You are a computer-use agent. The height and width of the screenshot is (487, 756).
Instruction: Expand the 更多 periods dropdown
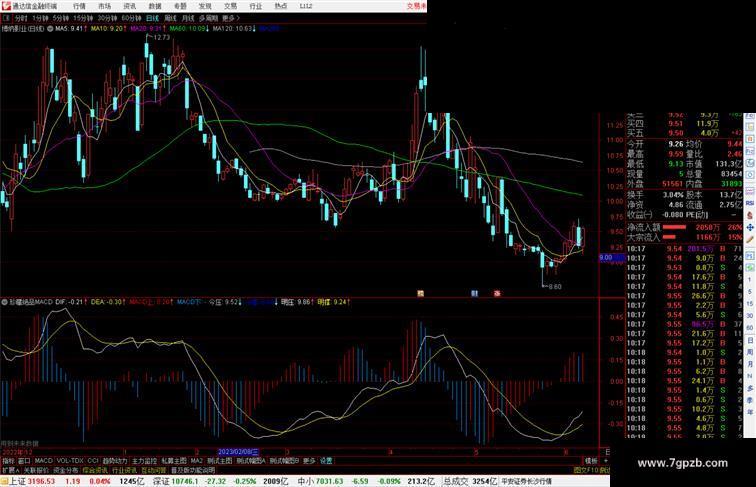[x=230, y=18]
